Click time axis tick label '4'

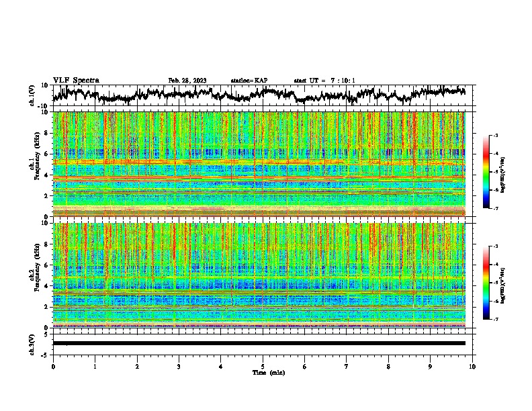click(221, 367)
